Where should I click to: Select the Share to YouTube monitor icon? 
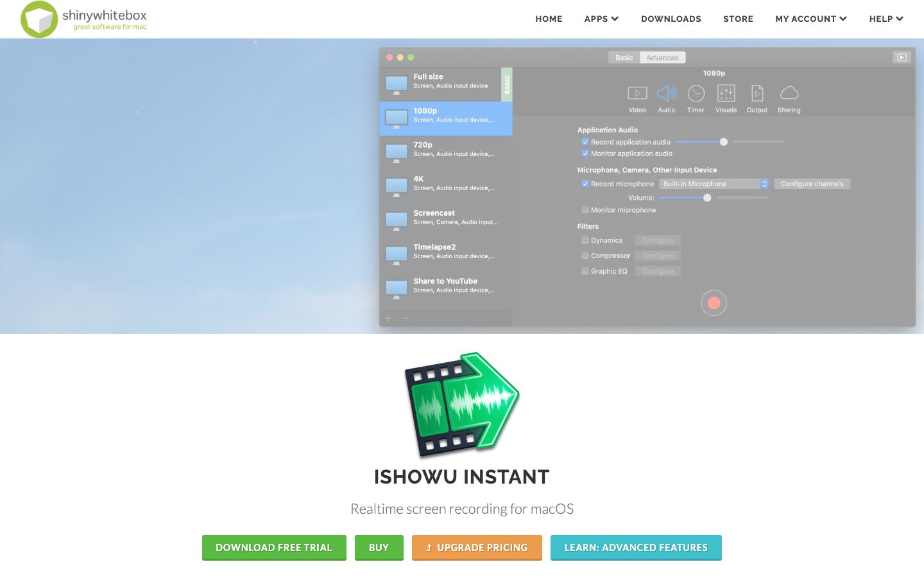pyautogui.click(x=397, y=289)
